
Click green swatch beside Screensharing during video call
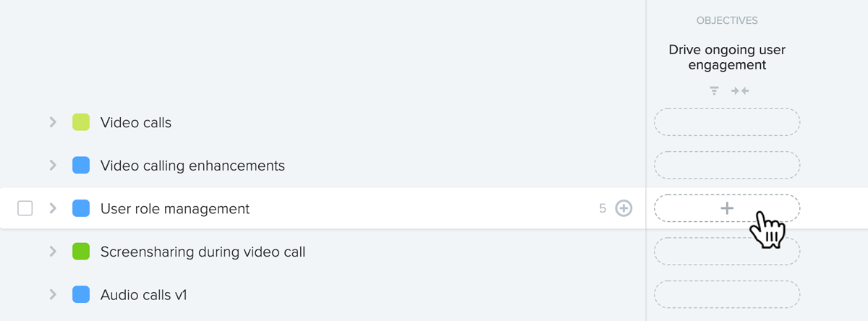coord(81,252)
